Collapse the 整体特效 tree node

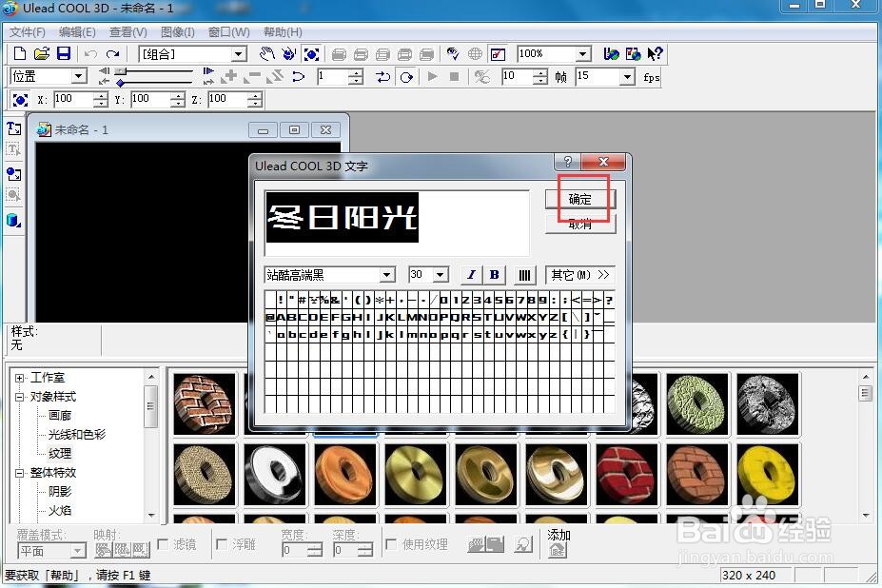click(20, 473)
